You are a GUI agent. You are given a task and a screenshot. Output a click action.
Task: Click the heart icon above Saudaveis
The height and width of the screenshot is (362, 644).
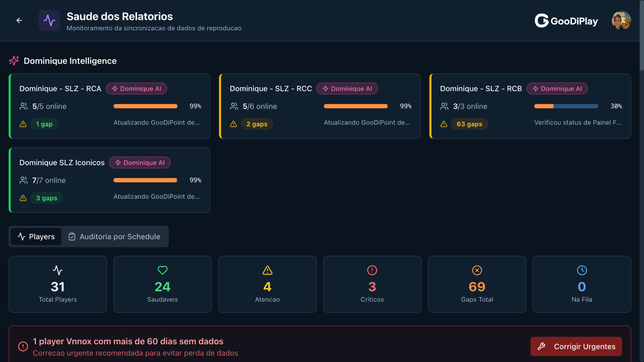coord(163,270)
